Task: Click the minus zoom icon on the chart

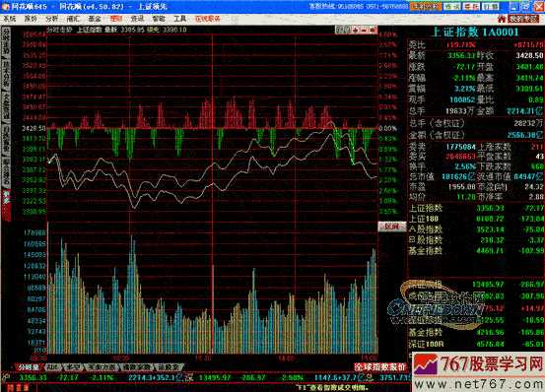Action: click(x=364, y=31)
